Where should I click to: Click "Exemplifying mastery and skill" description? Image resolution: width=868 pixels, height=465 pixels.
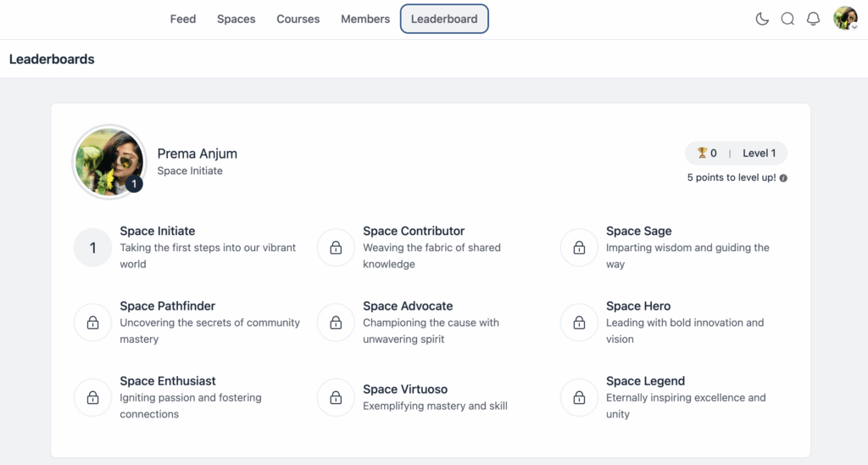click(x=435, y=406)
